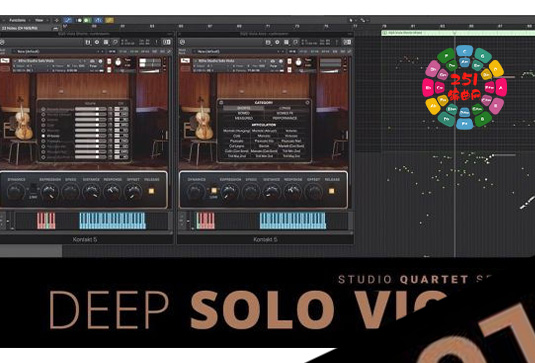Open the New (default) multi dropdown in left Kontakt

point(58,52)
